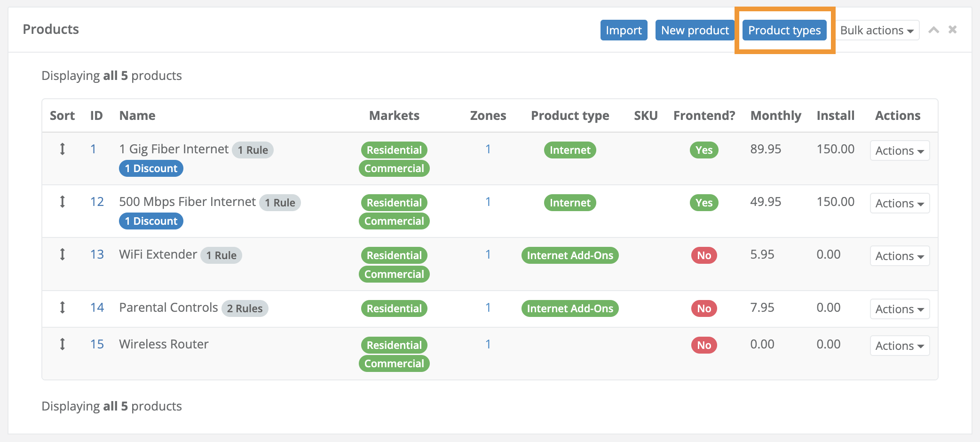This screenshot has height=442, width=980.
Task: Open product ID 15 link
Action: 97,345
